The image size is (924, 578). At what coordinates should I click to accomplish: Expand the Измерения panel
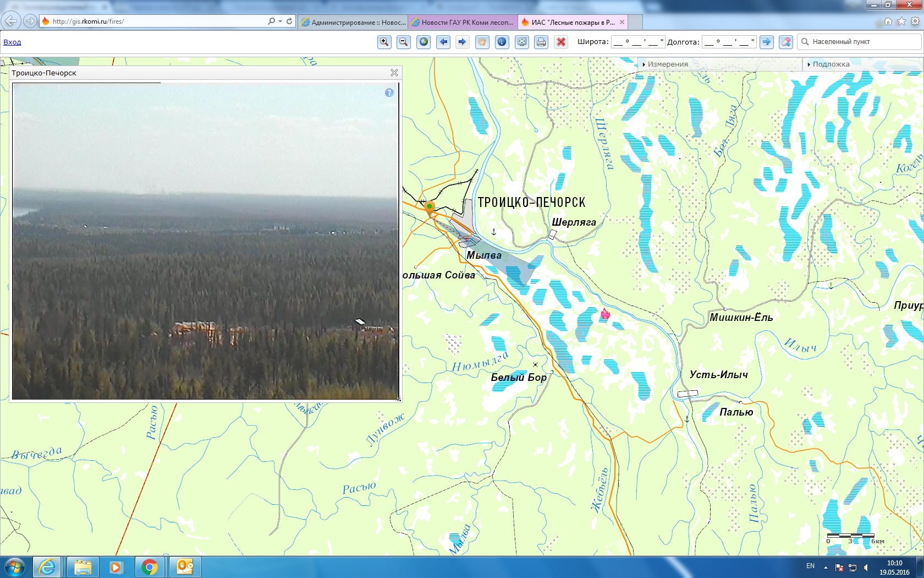tap(667, 64)
